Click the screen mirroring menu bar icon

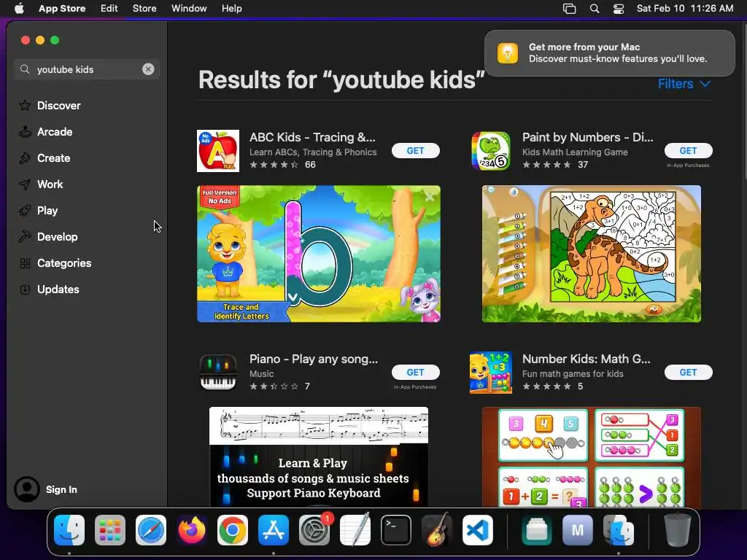pyautogui.click(x=569, y=8)
